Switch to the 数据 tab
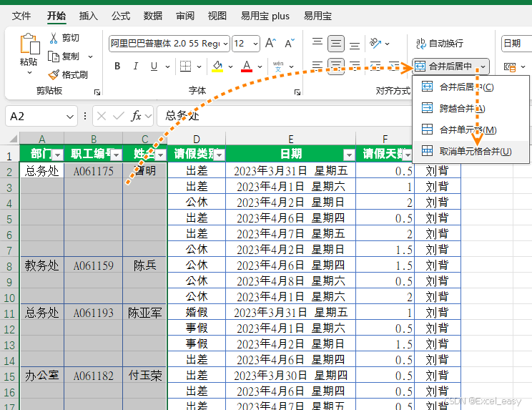The height and width of the screenshot is (410, 532). click(x=153, y=16)
